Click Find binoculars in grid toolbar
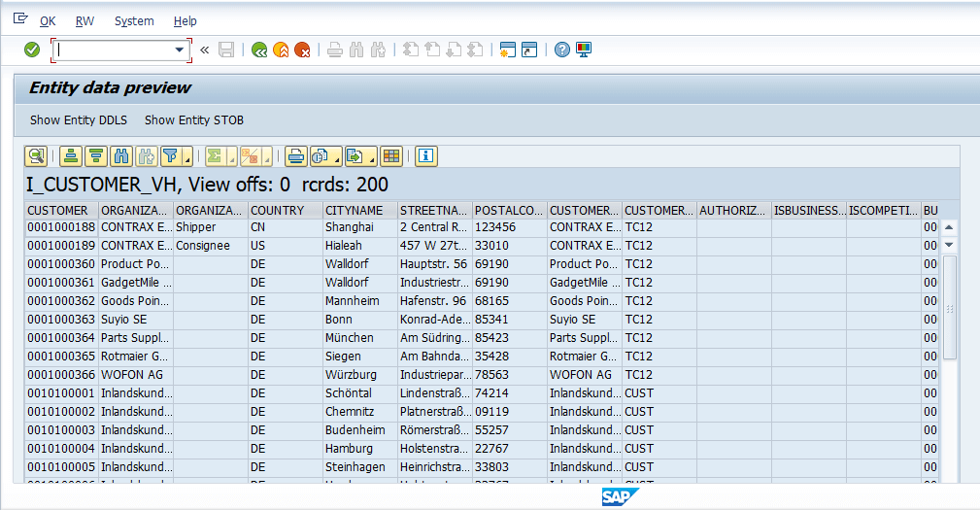 [121, 156]
